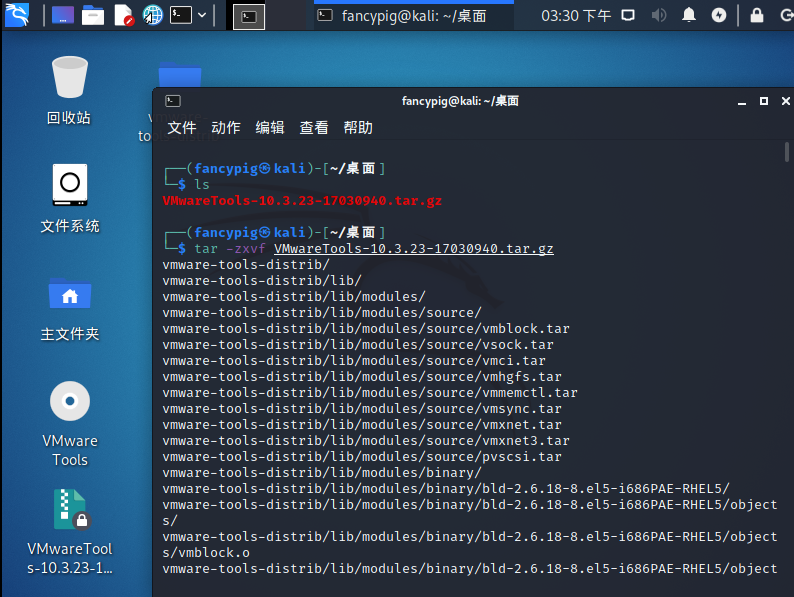Image resolution: width=794 pixels, height=597 pixels.
Task: Click the vmmemctl.tar output line
Action: [x=370, y=393]
